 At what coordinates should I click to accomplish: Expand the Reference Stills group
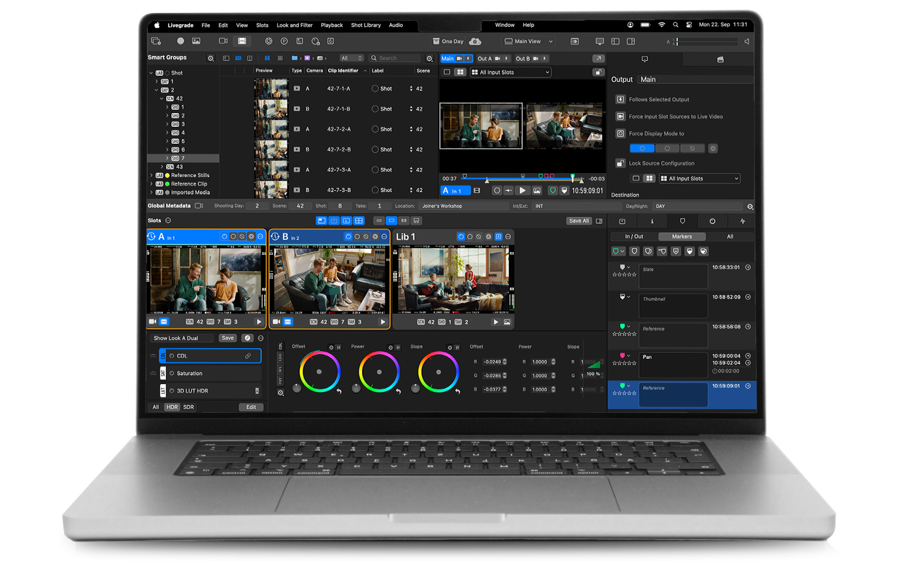[x=152, y=175]
